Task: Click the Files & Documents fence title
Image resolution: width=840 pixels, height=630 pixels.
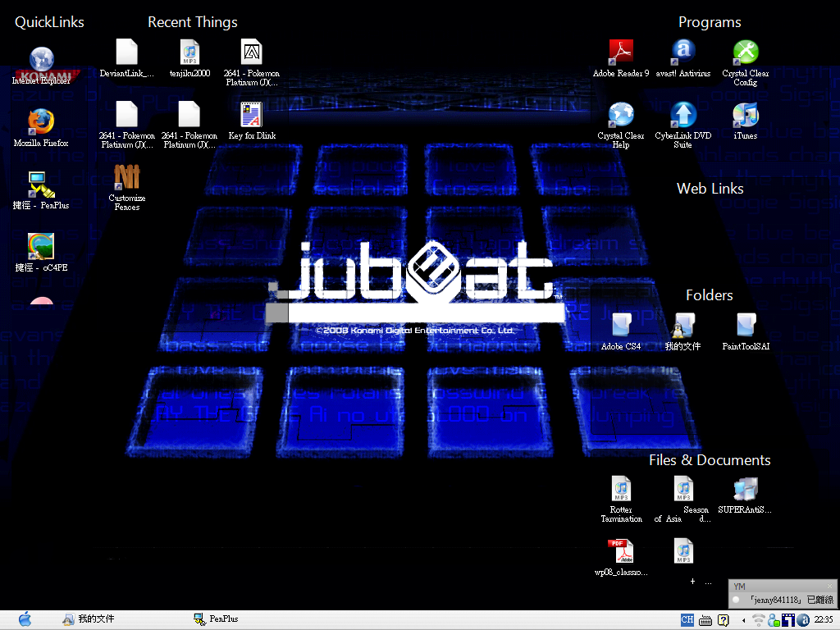Action: pos(710,460)
